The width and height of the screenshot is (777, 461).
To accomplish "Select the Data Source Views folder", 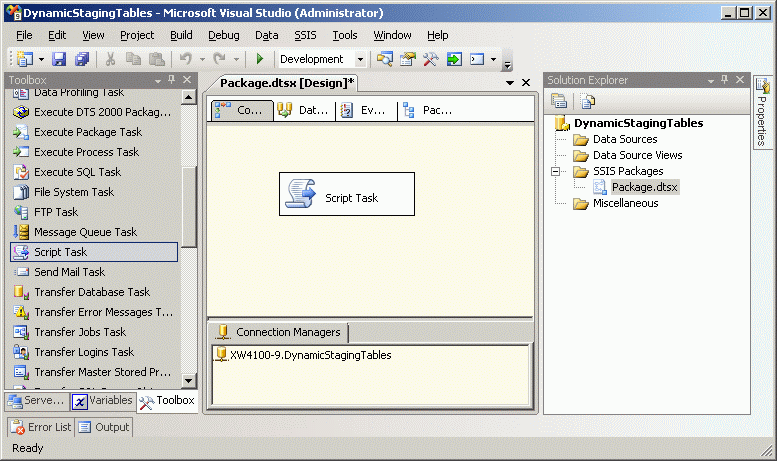I will point(637,155).
